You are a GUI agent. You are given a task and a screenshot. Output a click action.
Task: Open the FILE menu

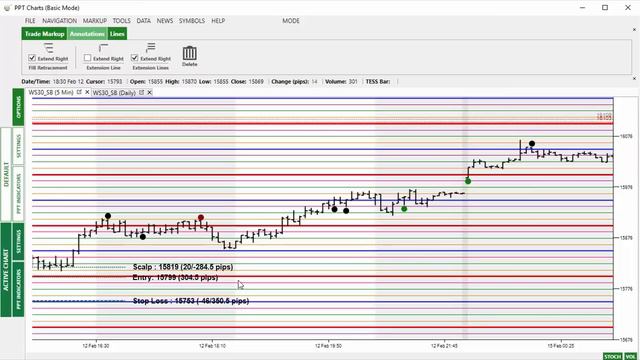30,20
